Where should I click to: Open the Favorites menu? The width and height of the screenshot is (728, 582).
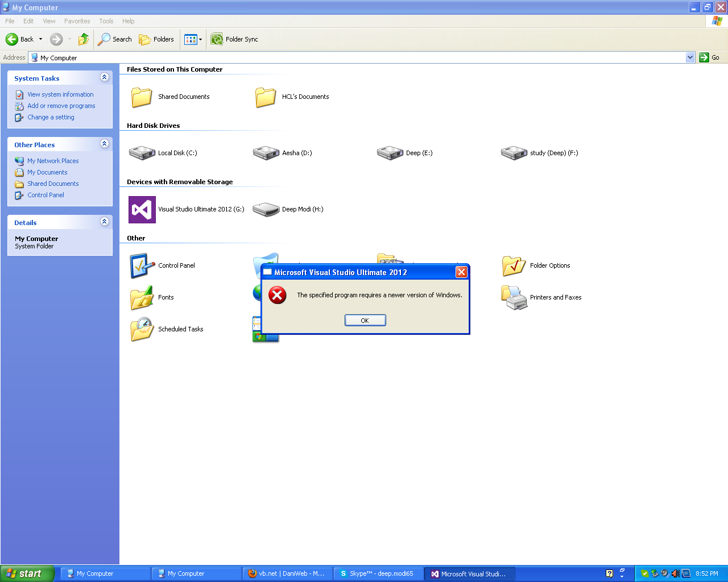pos(77,21)
